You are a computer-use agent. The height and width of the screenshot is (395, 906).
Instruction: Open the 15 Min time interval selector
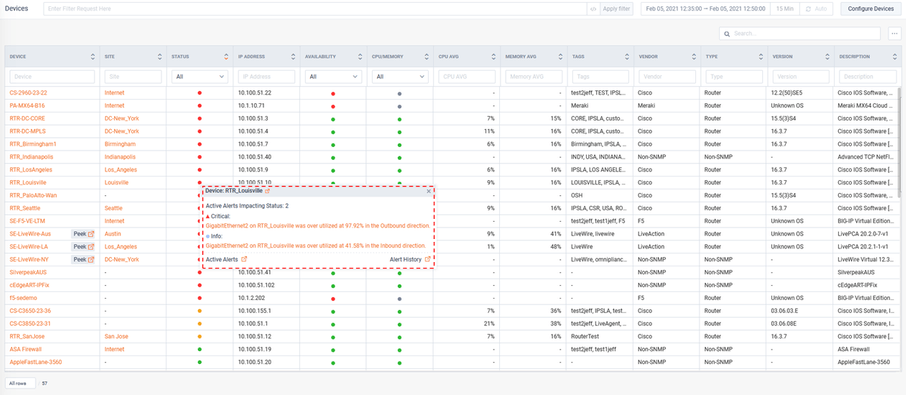(785, 9)
